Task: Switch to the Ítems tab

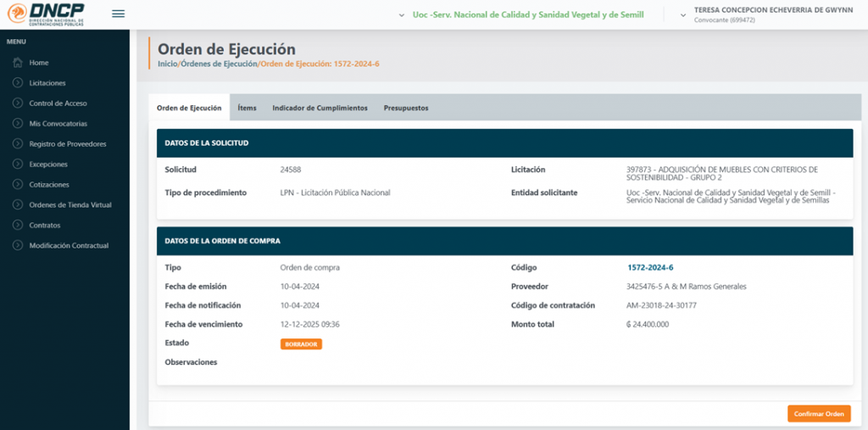Action: pyautogui.click(x=247, y=108)
